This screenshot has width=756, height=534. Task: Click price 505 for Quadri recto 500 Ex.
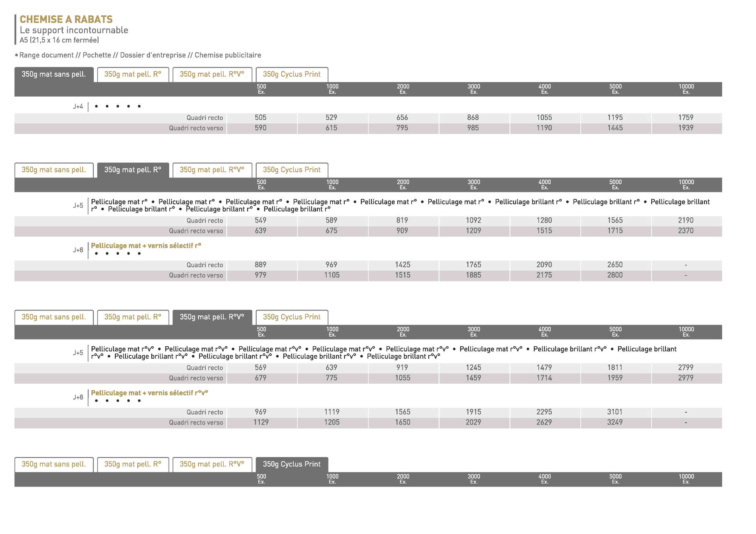(260, 118)
